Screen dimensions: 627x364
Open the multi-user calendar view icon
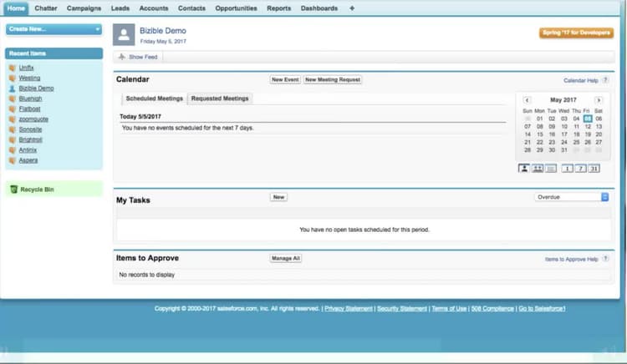[538, 169]
